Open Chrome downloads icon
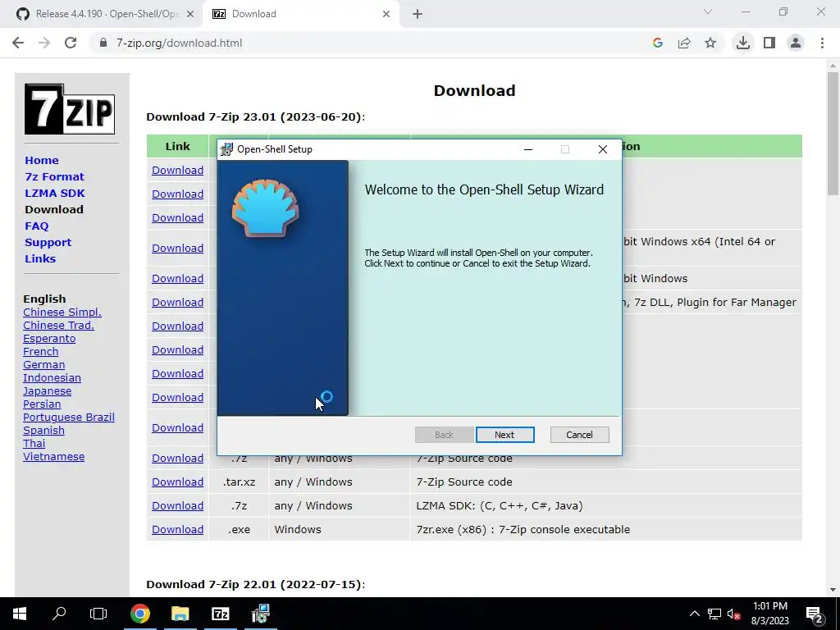840x630 pixels. [x=743, y=43]
